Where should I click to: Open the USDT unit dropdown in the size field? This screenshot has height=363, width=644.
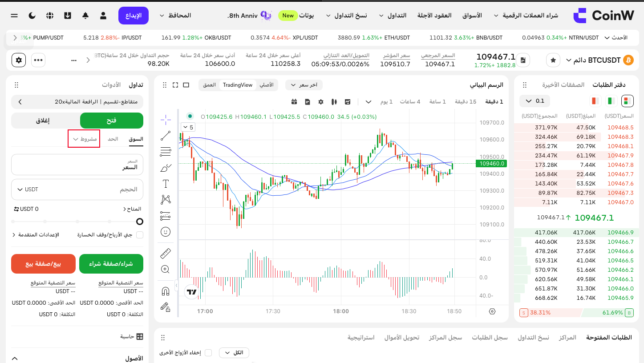(x=28, y=190)
